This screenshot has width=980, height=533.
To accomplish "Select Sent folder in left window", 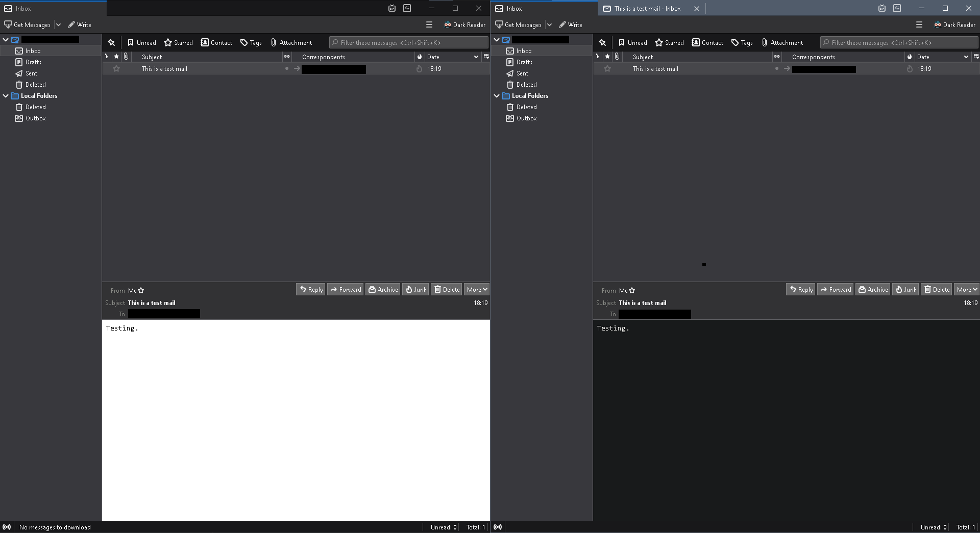I will [51, 73].
